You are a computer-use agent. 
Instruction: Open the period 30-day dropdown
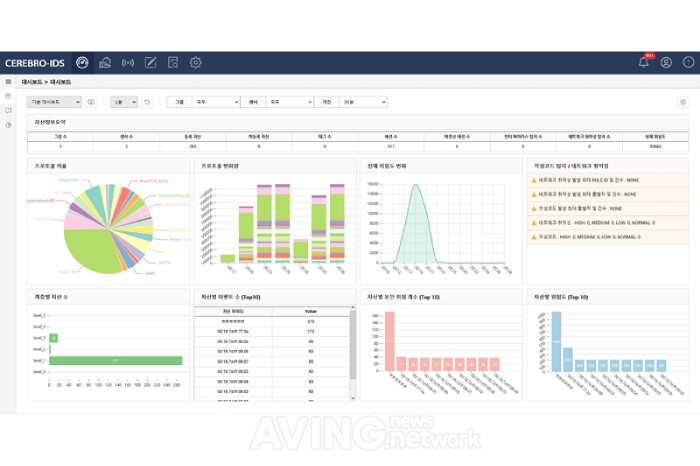coord(363,102)
